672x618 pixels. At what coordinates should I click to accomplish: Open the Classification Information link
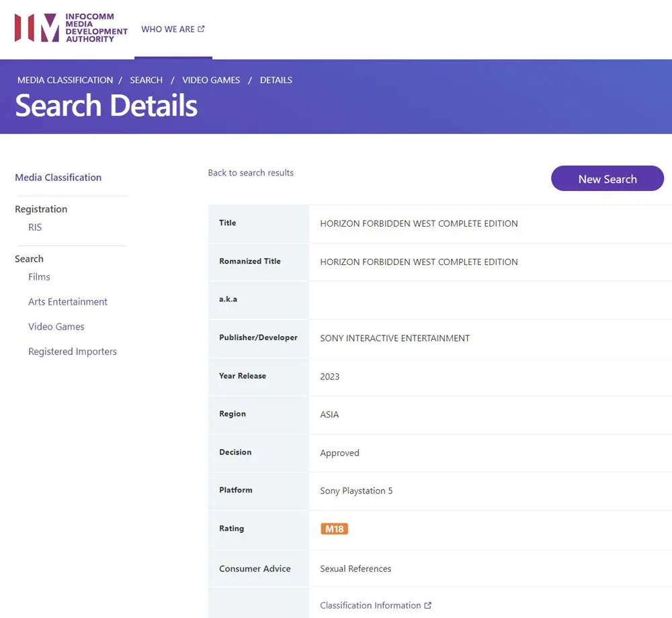pyautogui.click(x=370, y=606)
